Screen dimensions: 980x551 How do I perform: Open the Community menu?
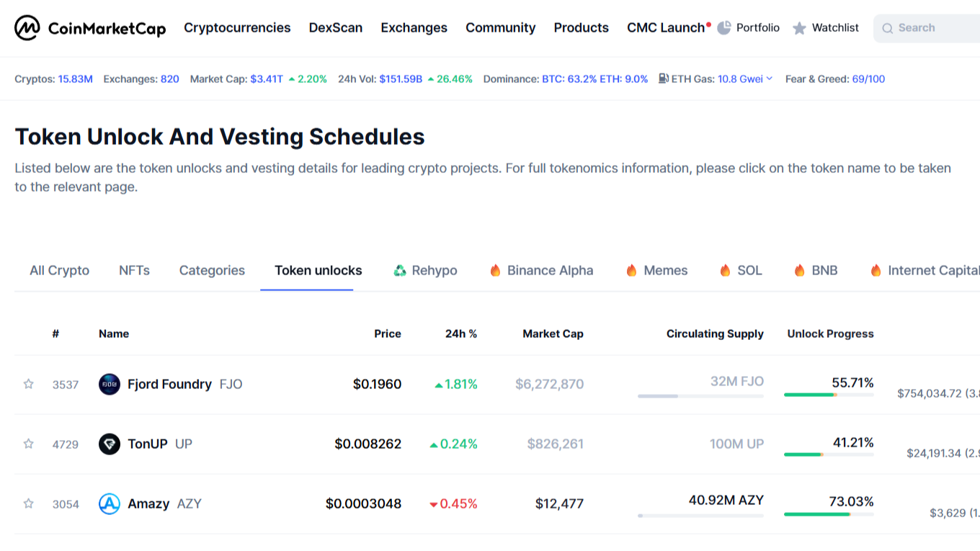501,28
